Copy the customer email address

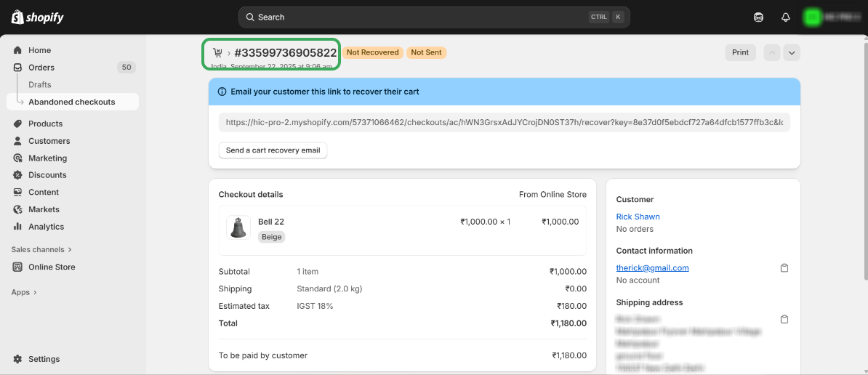784,268
